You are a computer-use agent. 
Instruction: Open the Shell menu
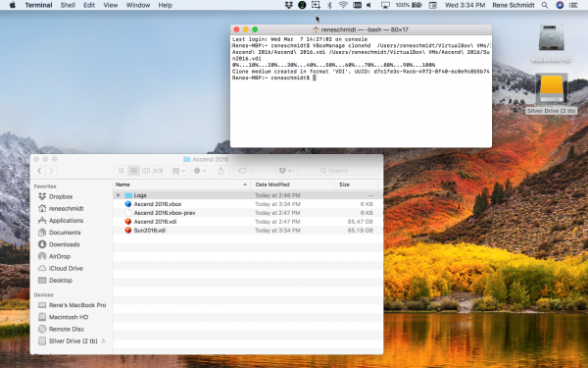(x=68, y=5)
